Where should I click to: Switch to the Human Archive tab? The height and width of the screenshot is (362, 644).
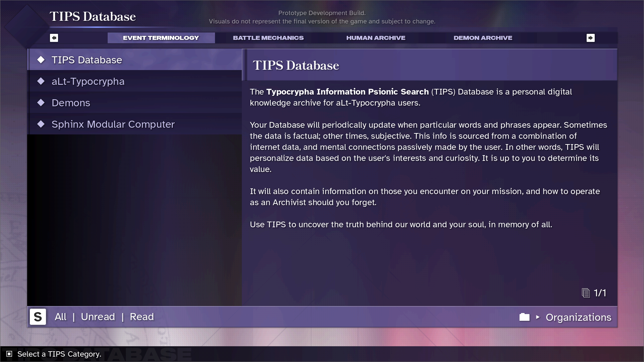(375, 38)
